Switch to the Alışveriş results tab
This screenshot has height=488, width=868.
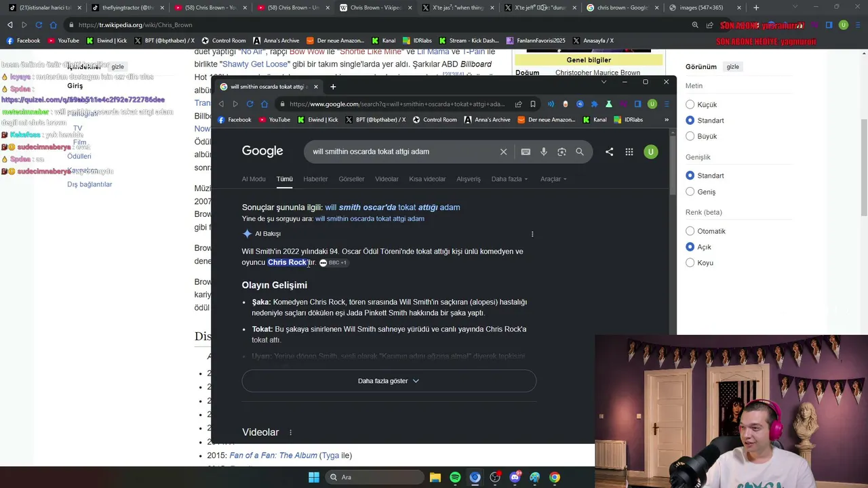[468, 179]
